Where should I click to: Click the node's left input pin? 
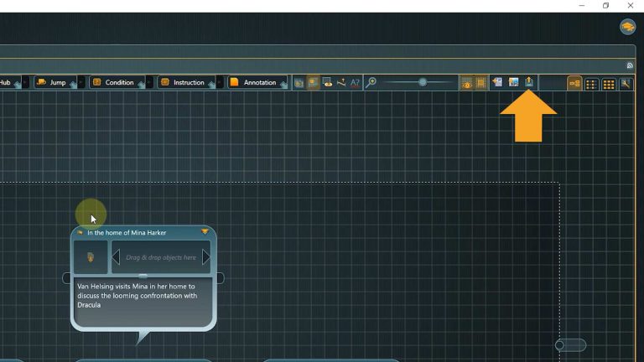(x=66, y=278)
